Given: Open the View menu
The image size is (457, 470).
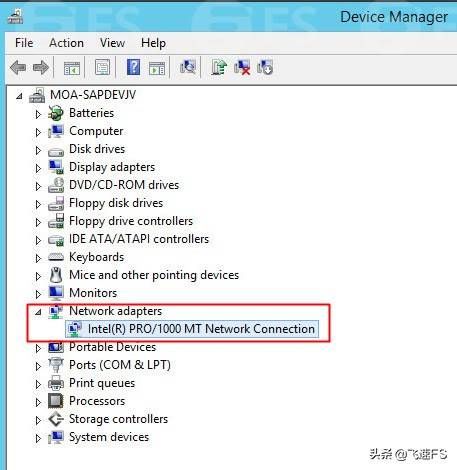Looking at the screenshot, I should coord(112,43).
